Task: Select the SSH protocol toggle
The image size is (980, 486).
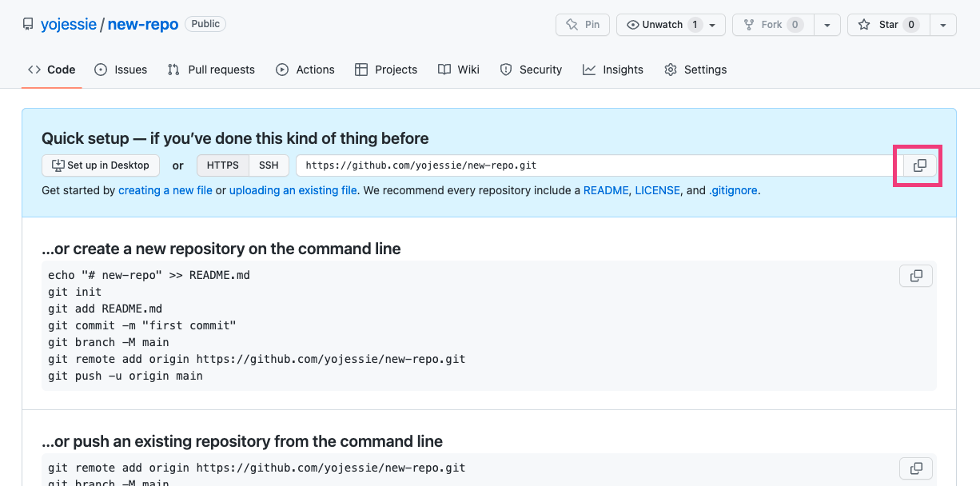Action: point(269,165)
